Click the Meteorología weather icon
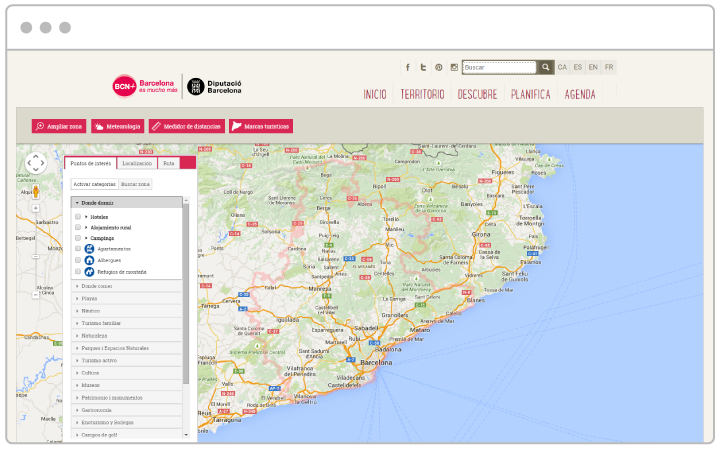The image size is (720, 450). pos(99,126)
